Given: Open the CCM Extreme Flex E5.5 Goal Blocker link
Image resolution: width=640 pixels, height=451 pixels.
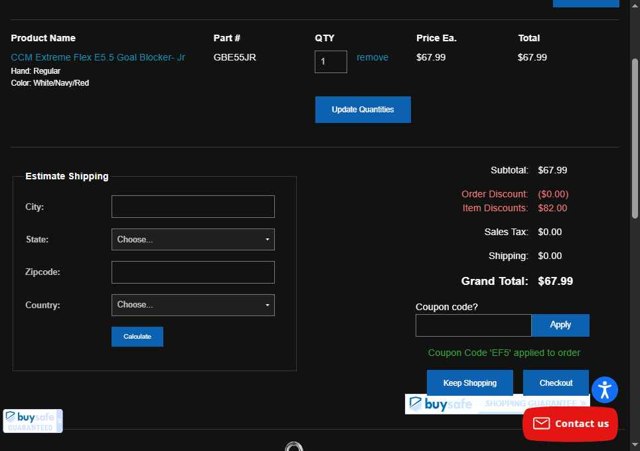Looking at the screenshot, I should (x=98, y=57).
